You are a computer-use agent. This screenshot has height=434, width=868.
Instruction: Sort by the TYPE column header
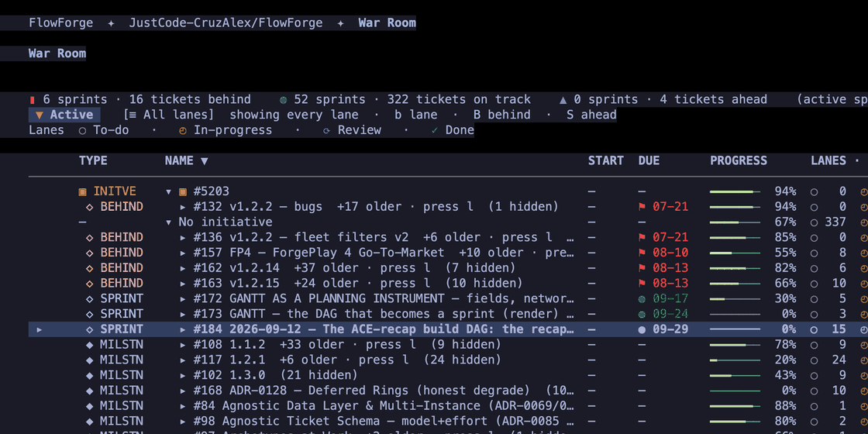pyautogui.click(x=93, y=161)
